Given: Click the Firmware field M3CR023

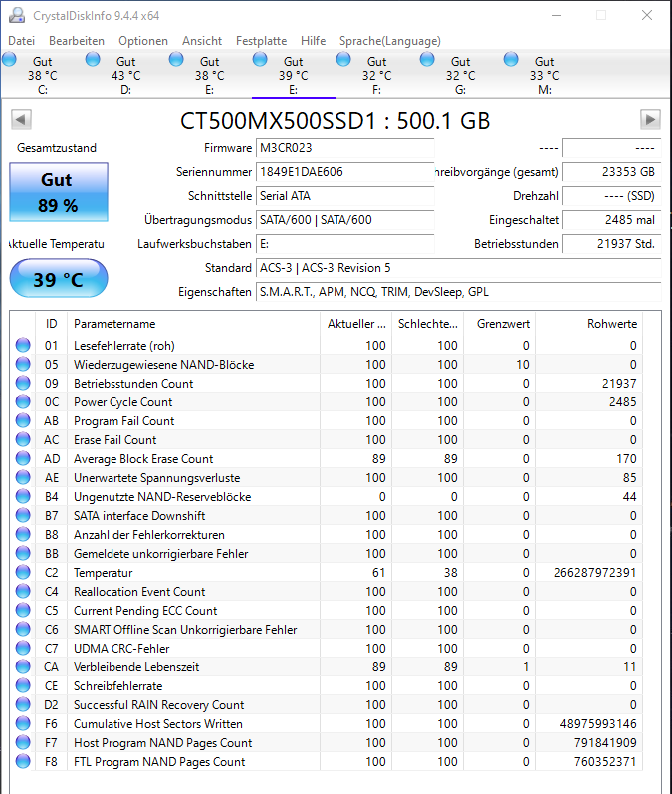Looking at the screenshot, I should (345, 148).
